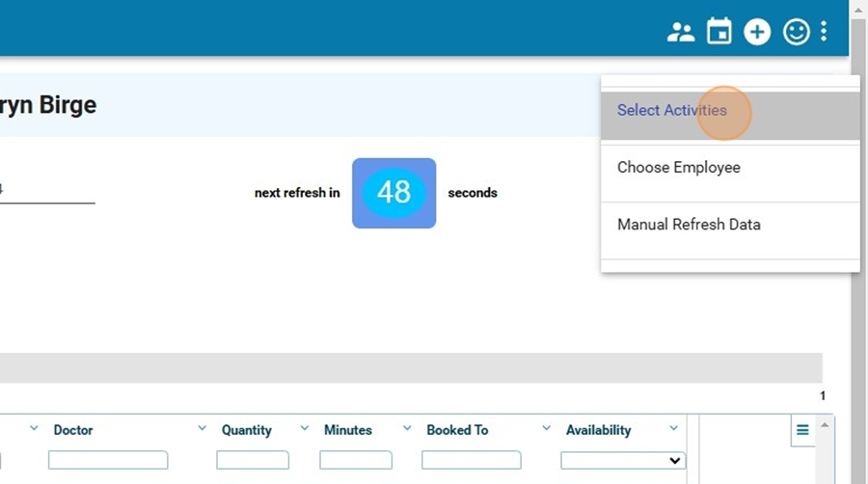Open chevron left of Doctor column
The image size is (868, 484).
pyautogui.click(x=34, y=428)
